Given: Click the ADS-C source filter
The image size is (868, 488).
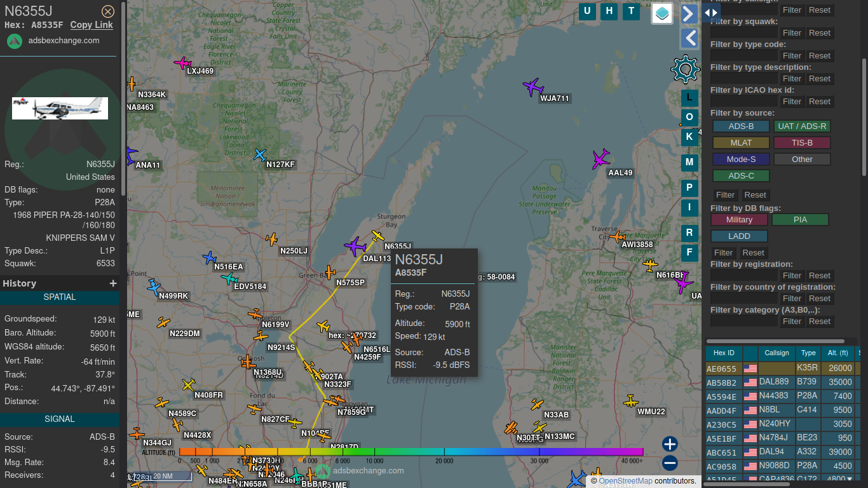Looking at the screenshot, I should [741, 176].
